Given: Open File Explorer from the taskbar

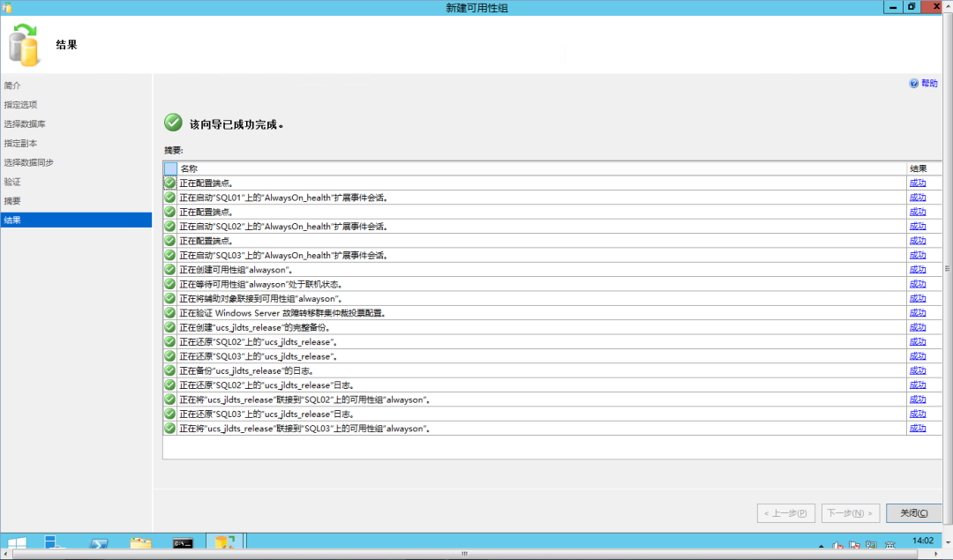Looking at the screenshot, I should click(x=141, y=542).
